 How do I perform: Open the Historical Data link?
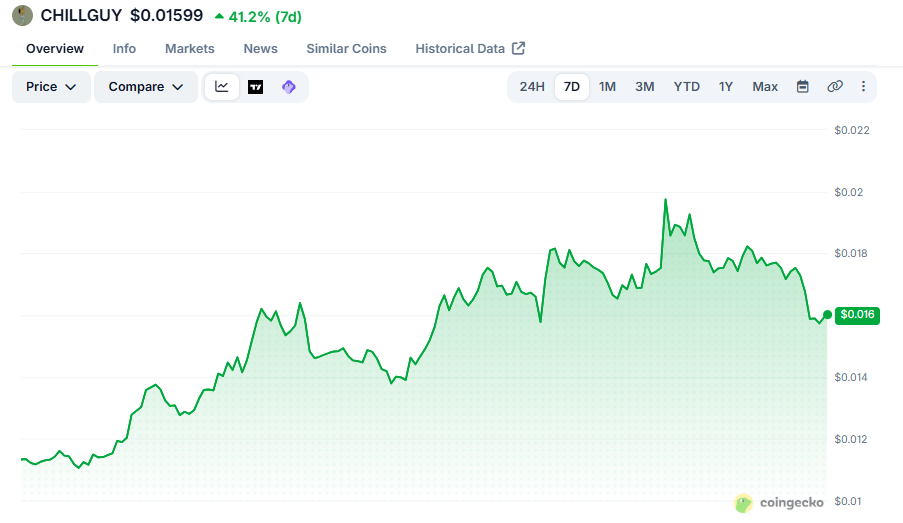tap(460, 49)
